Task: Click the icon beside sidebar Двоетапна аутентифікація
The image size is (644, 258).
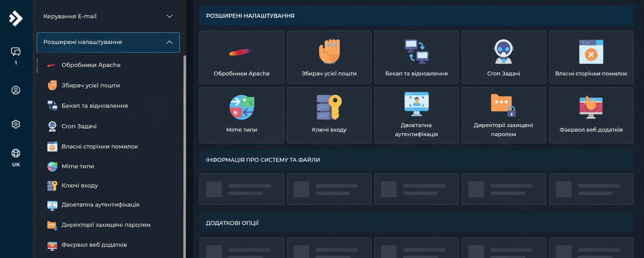Action: pos(52,205)
